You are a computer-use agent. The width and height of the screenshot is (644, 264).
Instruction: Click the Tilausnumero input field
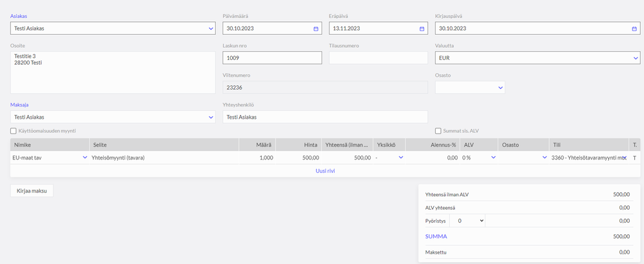(x=378, y=58)
